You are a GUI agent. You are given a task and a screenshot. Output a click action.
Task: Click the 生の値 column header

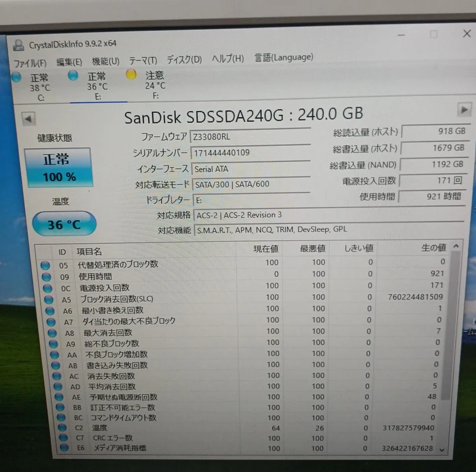pos(413,247)
